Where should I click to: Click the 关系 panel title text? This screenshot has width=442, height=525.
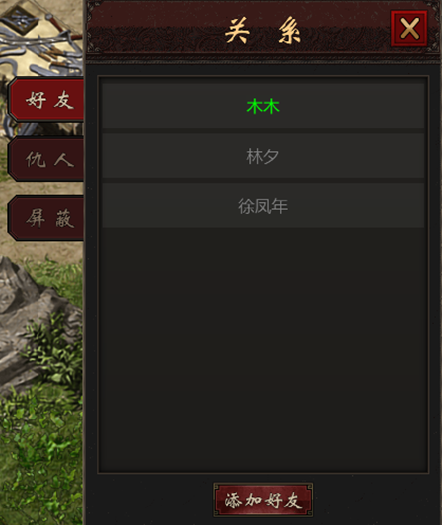[263, 31]
